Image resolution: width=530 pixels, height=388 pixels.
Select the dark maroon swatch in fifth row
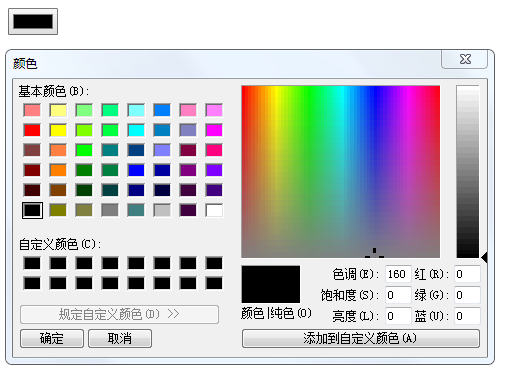(x=32, y=190)
